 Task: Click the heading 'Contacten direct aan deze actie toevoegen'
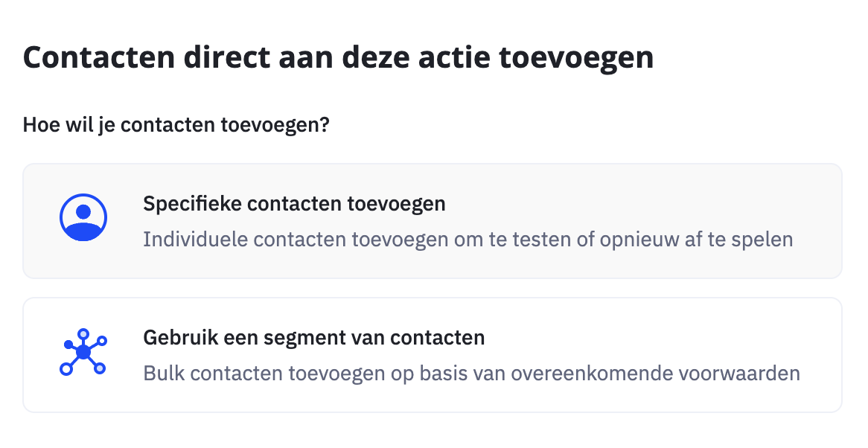click(x=339, y=57)
